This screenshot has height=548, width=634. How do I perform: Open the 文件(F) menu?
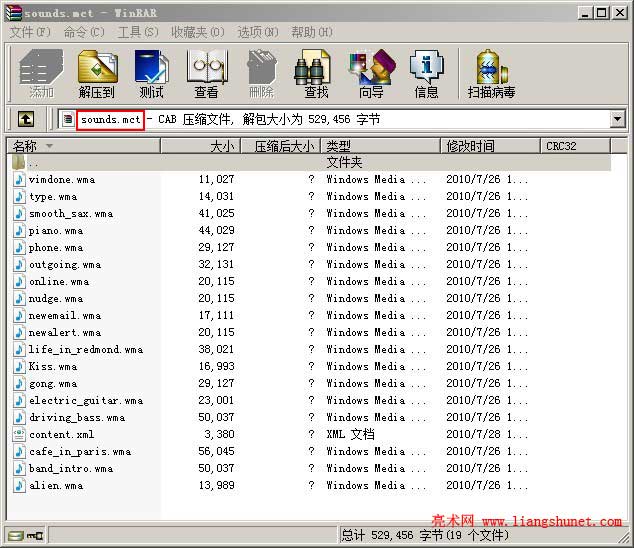30,32
